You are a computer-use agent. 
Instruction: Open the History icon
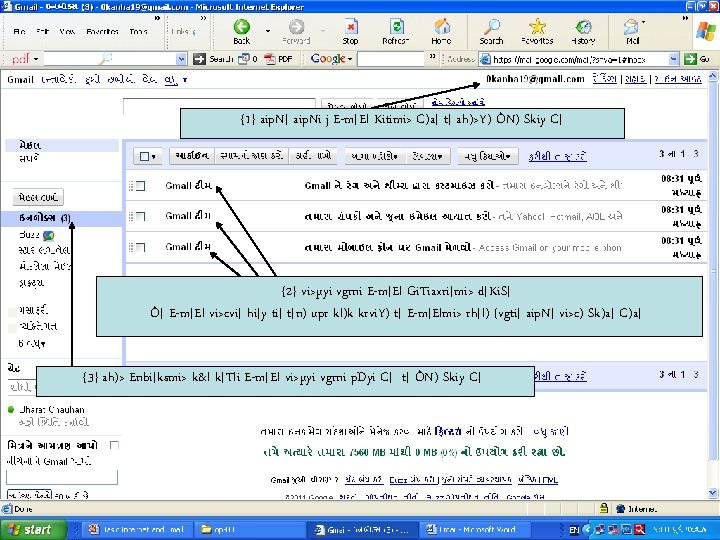coord(583,27)
